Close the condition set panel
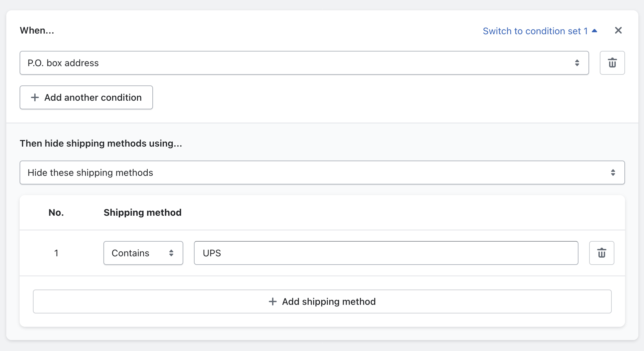The width and height of the screenshot is (644, 351). pyautogui.click(x=618, y=30)
